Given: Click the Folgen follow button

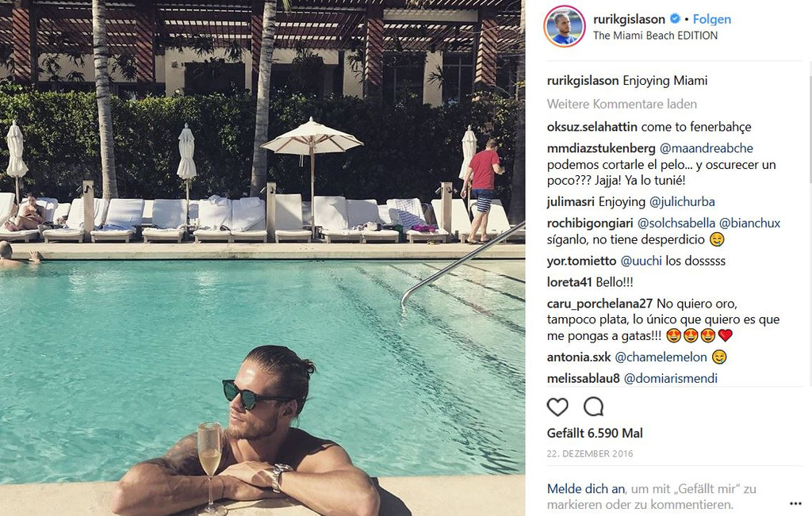Looking at the screenshot, I should (x=711, y=19).
